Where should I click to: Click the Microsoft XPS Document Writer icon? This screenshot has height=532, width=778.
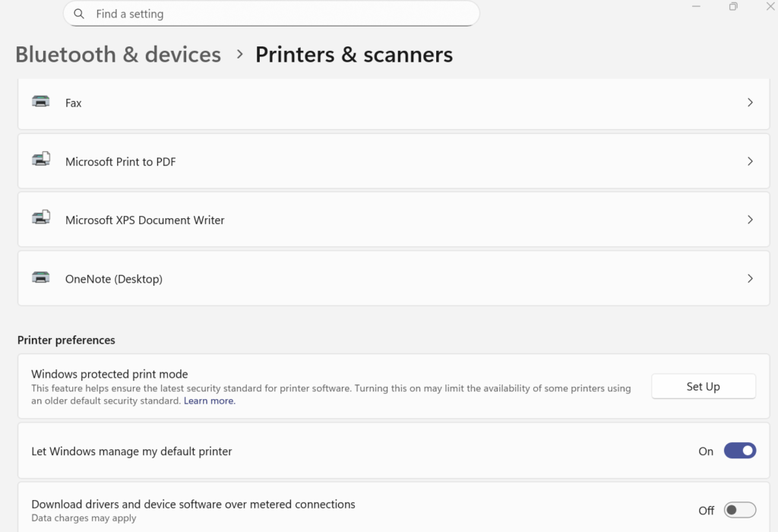point(40,219)
